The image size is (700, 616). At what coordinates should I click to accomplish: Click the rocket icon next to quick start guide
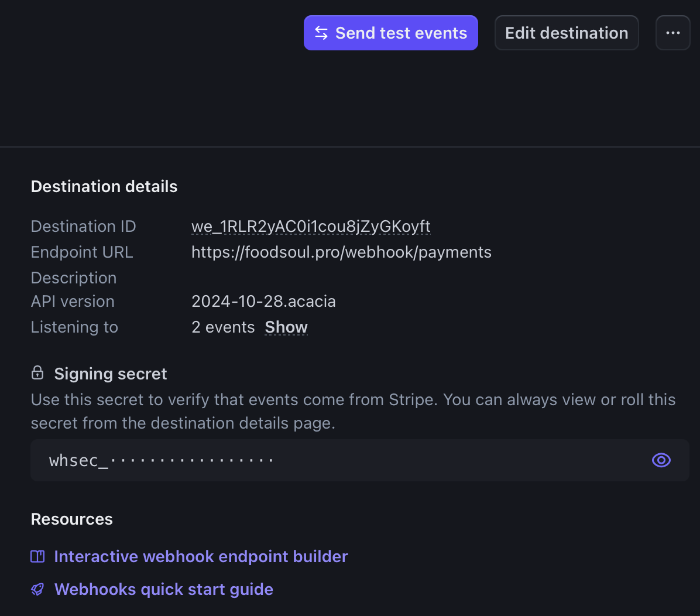tap(37, 589)
